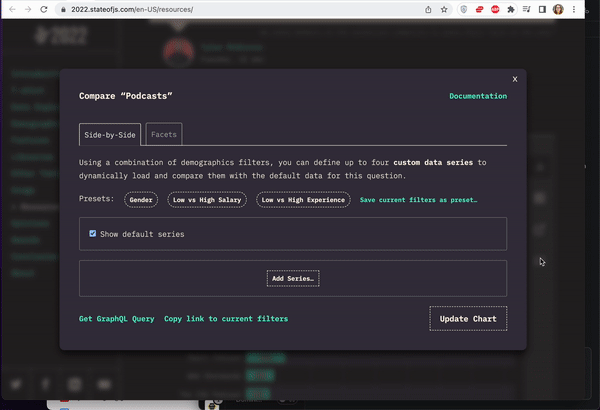The width and height of the screenshot is (600, 410).
Task: Open the Chrome profile avatar
Action: pos(558,10)
